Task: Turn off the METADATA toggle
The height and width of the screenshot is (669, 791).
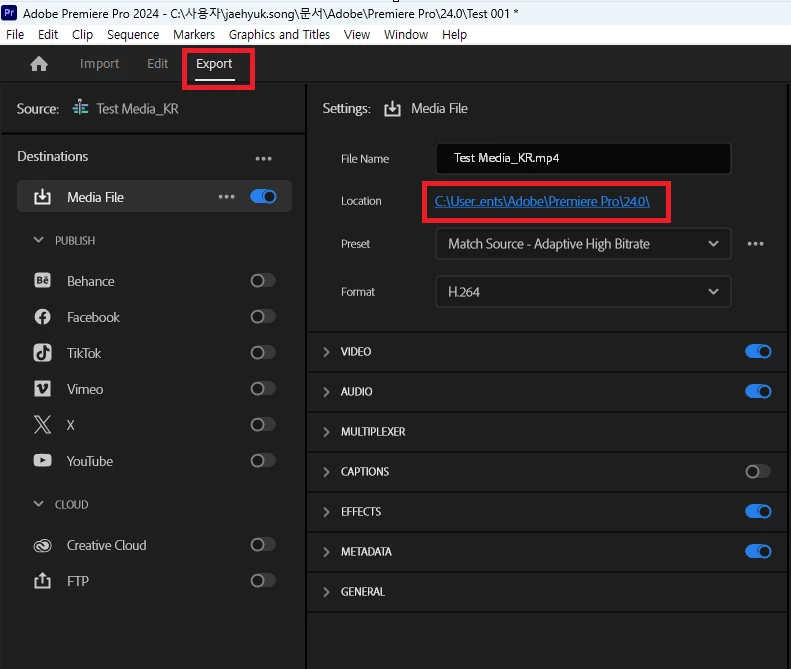Action: pyautogui.click(x=758, y=551)
